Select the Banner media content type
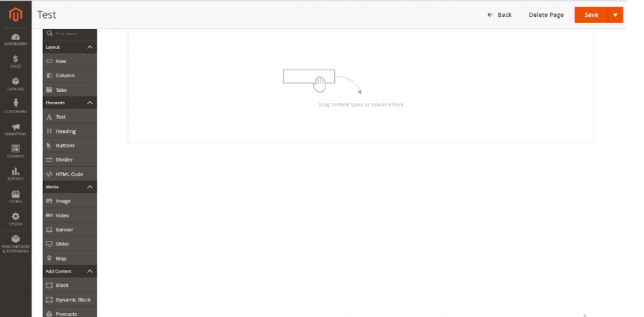The height and width of the screenshot is (317, 644). click(70, 230)
